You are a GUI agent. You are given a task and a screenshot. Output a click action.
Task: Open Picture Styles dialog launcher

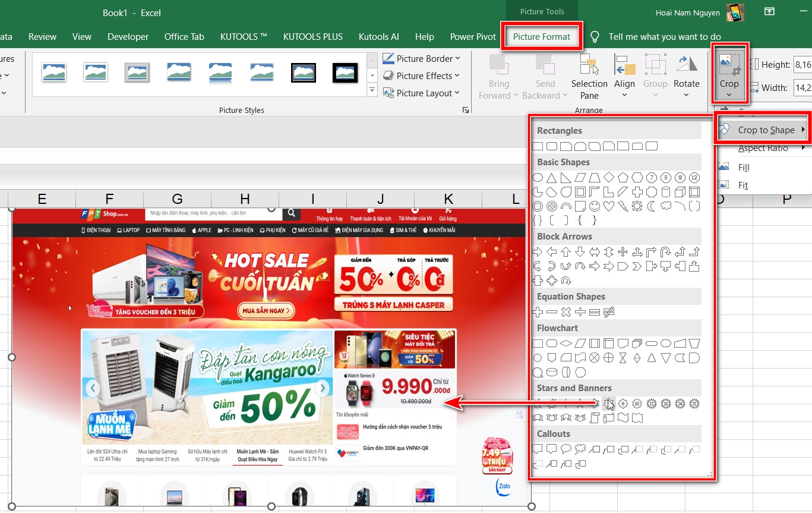(x=466, y=110)
